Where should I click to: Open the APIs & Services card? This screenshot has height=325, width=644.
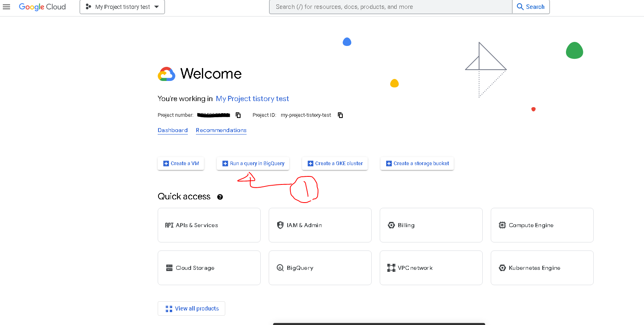209,225
